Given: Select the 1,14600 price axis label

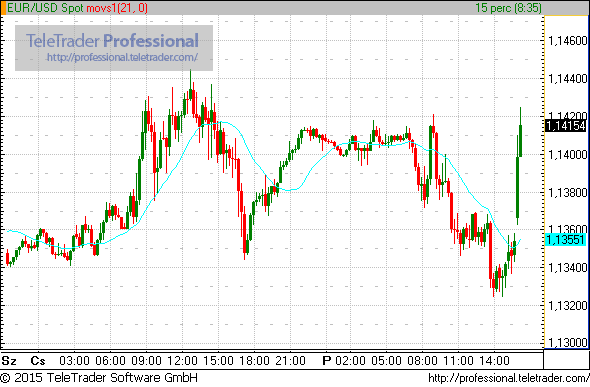Looking at the screenshot, I should [x=568, y=41].
